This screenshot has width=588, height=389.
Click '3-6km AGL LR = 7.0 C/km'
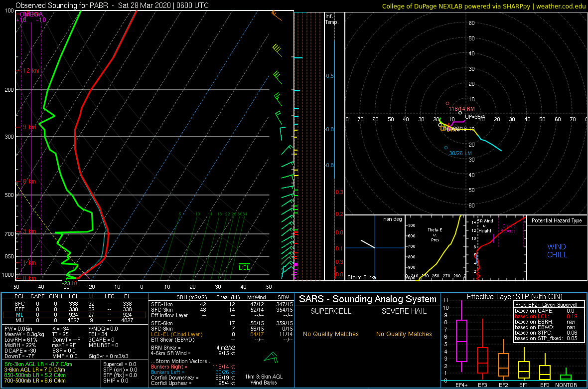pos(35,370)
